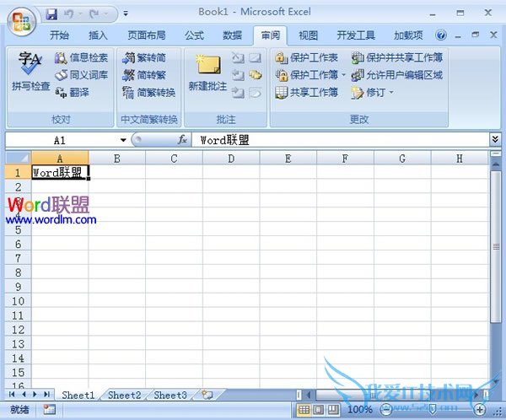Switch to the 数据 tab
Screen dimensions: 506x420
(x=233, y=35)
